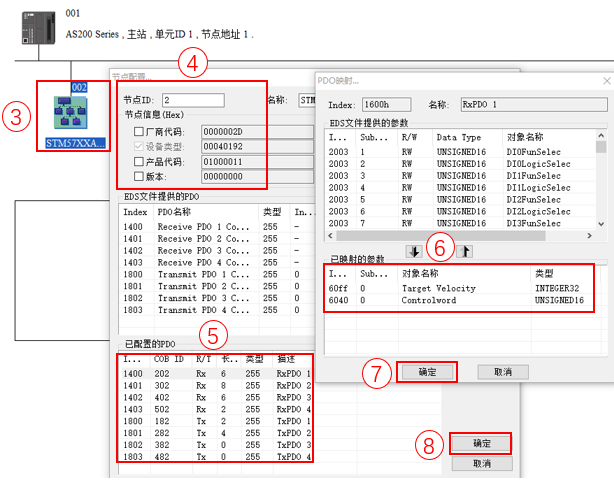Viewport: 614px width, 480px height.
Task: Select EDS PDO row 1400 Receive PDO 1
Action: click(x=217, y=227)
